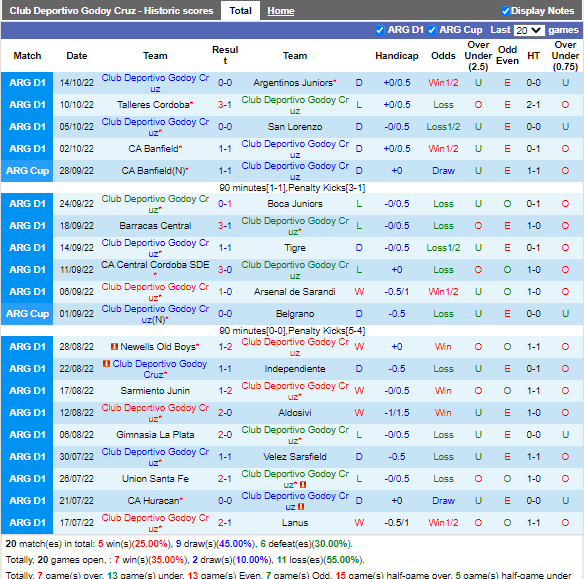
Task: Click red card icon in CA Huracan row
Action: coord(301,506)
